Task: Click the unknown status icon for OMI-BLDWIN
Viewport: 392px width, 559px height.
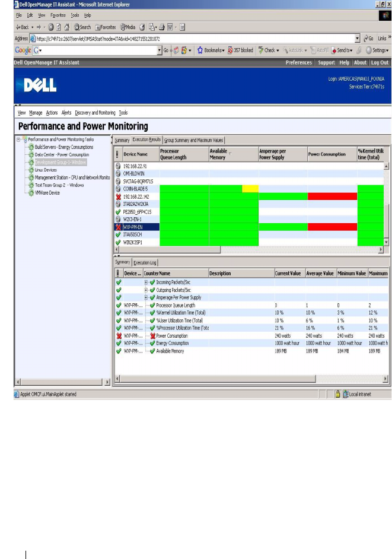Action: (119, 174)
